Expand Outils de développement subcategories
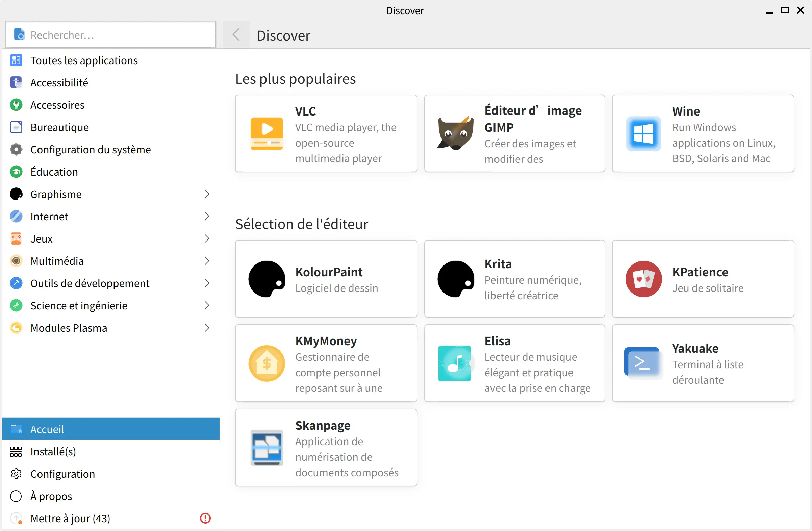Viewport: 812px width, 531px height. pyautogui.click(x=207, y=283)
